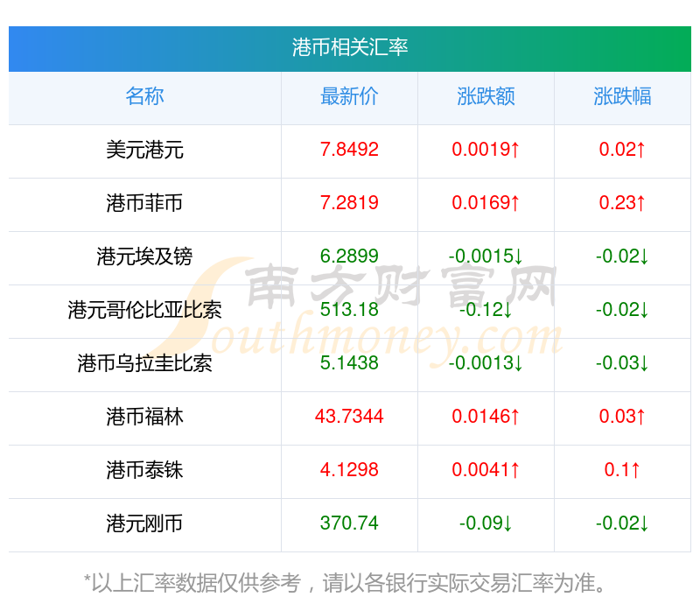Click the change amount 0.0019↑
Image resolution: width=700 pixels, height=611 pixels.
click(x=486, y=149)
